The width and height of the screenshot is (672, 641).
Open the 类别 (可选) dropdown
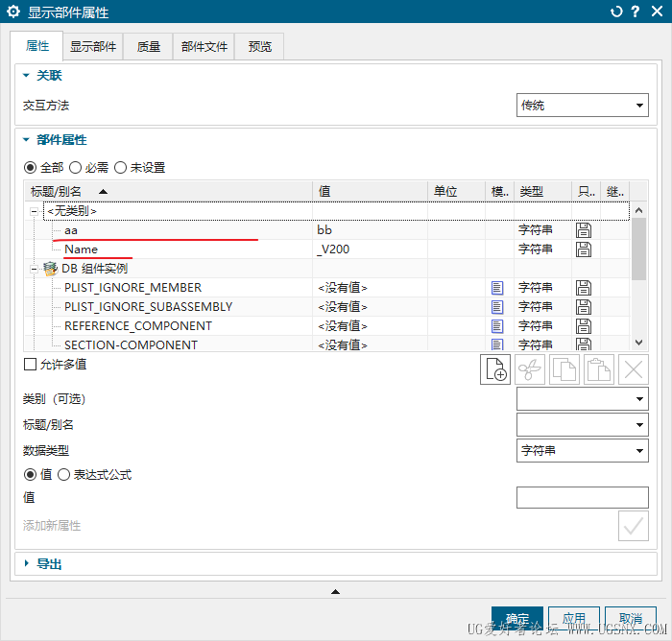pyautogui.click(x=583, y=399)
